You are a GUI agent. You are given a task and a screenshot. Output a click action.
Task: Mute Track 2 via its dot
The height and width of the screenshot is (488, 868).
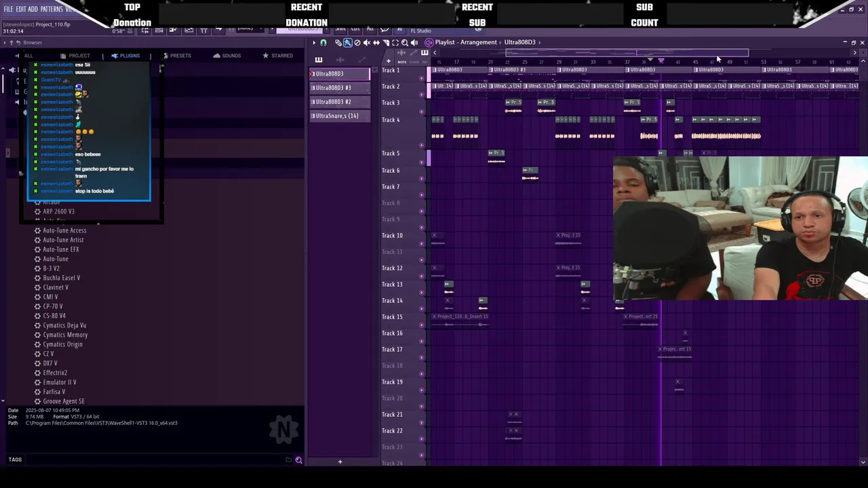(x=422, y=94)
